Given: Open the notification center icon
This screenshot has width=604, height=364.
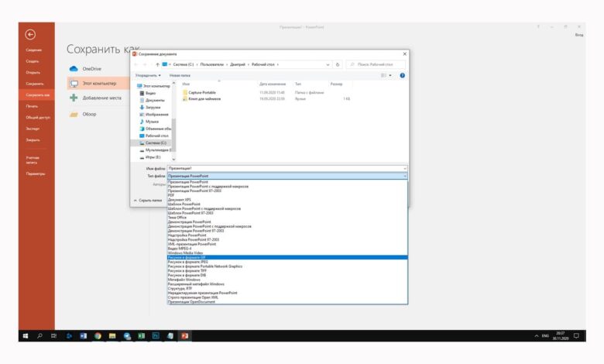Looking at the screenshot, I should (x=576, y=336).
